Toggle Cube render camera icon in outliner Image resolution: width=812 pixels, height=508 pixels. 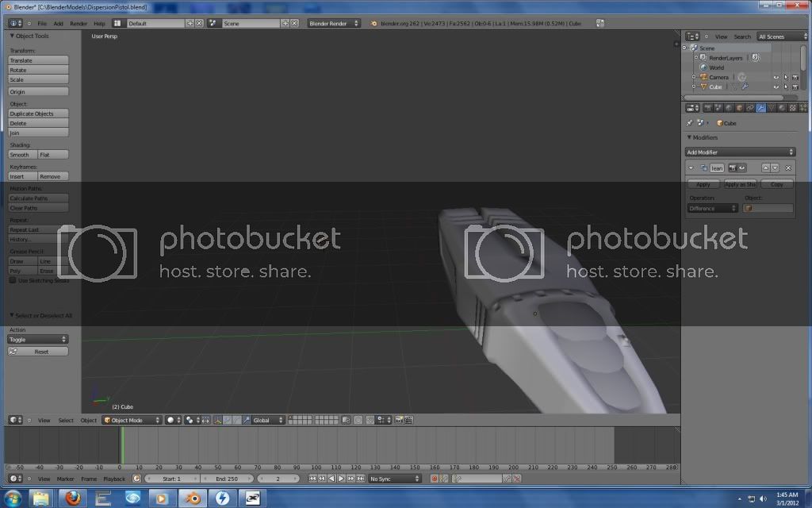click(795, 87)
